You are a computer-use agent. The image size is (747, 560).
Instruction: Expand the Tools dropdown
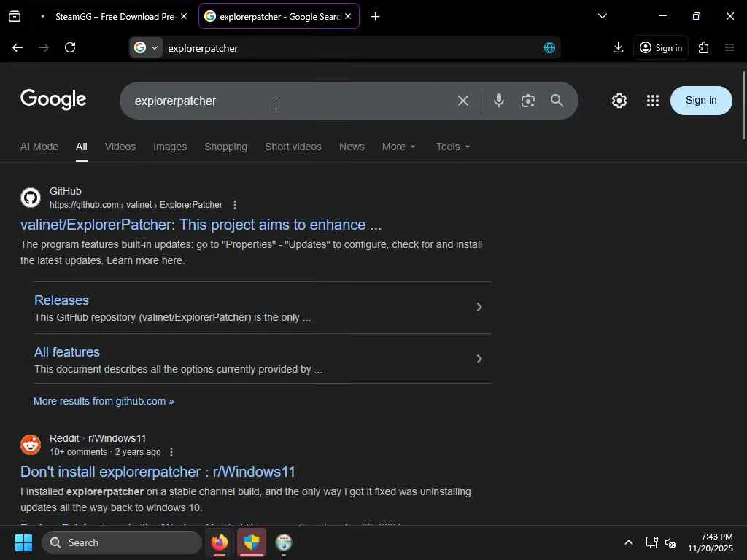click(x=452, y=147)
